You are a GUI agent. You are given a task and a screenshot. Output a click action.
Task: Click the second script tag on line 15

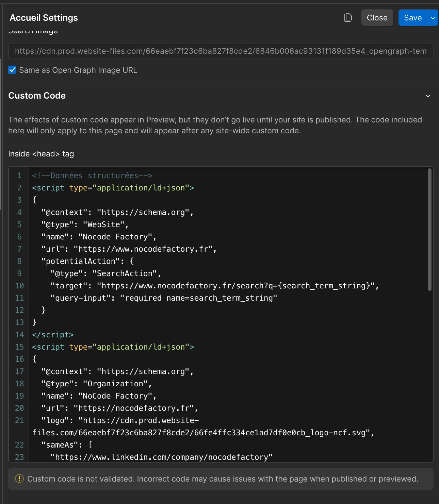[113, 347]
